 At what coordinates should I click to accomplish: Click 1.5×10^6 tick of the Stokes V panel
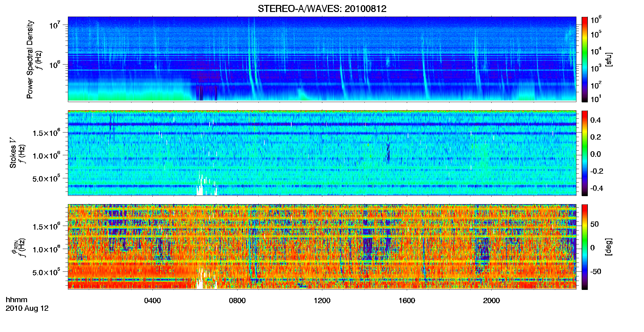point(46,133)
